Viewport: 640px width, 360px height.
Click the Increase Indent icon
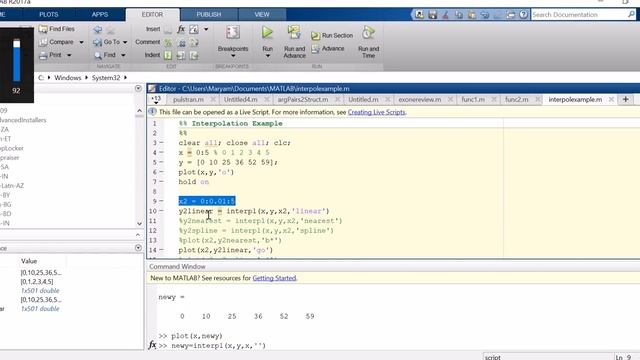(x=181, y=55)
